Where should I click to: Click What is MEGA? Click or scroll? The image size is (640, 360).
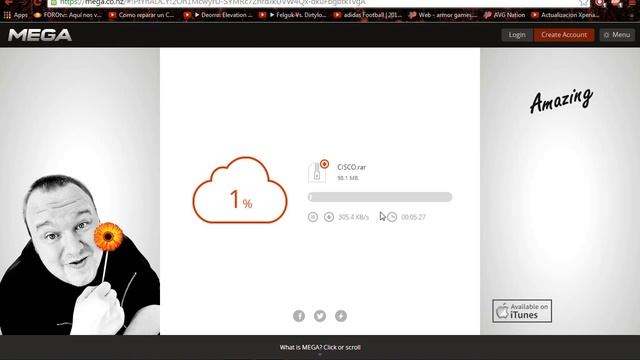[320, 347]
